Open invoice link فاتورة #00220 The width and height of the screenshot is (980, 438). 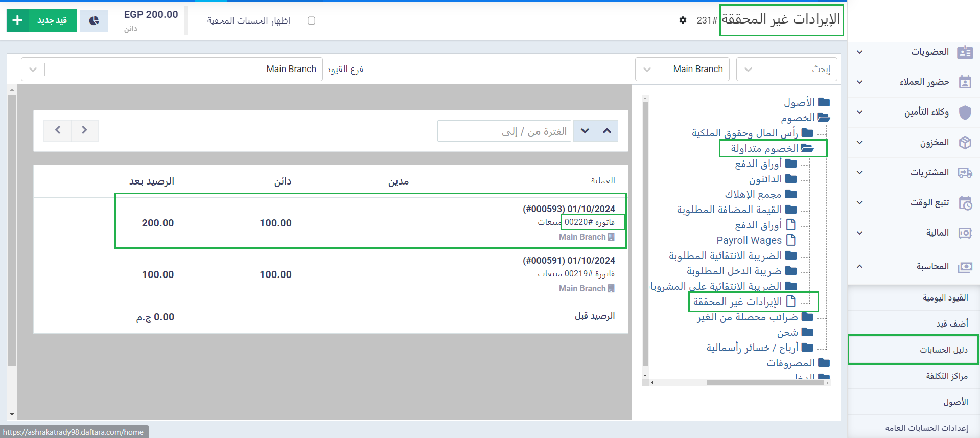590,222
